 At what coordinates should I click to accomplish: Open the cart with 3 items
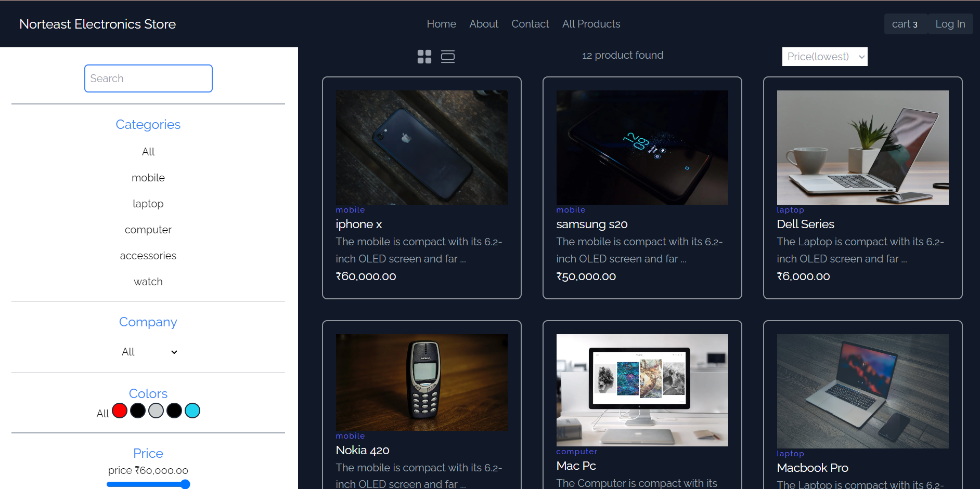(x=905, y=24)
